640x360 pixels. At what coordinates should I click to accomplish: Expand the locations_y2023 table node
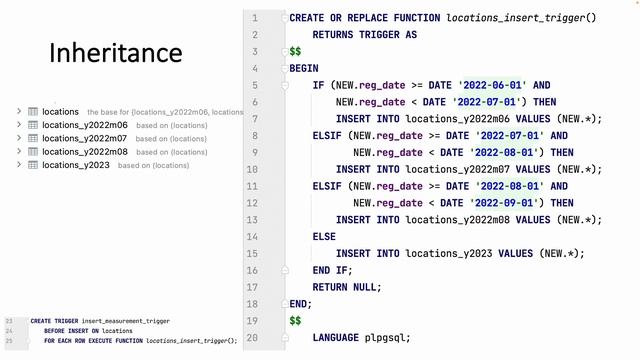(19, 164)
